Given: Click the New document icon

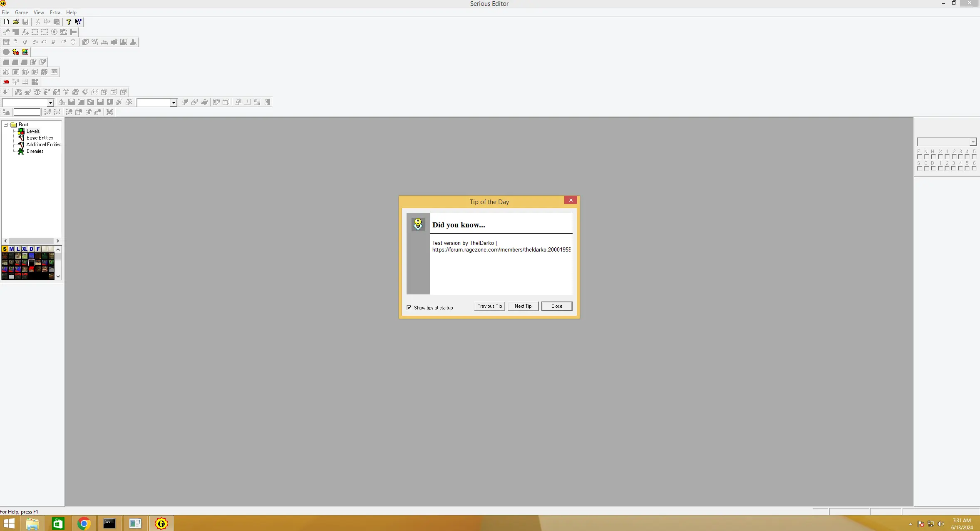Looking at the screenshot, I should click(x=6, y=22).
